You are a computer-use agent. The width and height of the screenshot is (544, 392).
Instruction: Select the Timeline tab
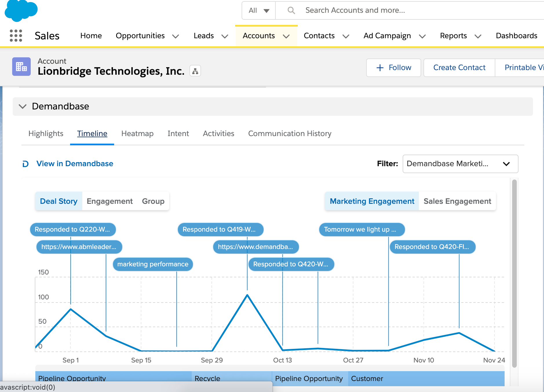pyautogui.click(x=92, y=133)
